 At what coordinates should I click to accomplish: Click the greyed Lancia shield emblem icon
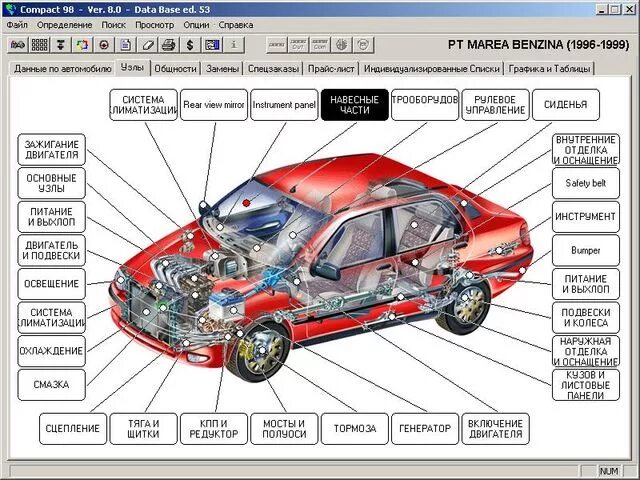click(363, 44)
